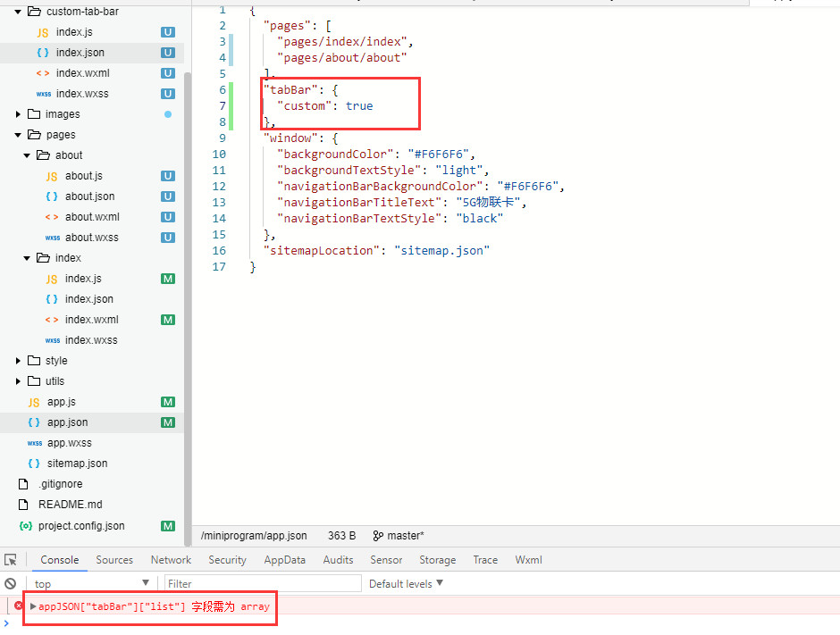Collapse the custom-tab-bar folder
This screenshot has height=635, width=840.
click(x=18, y=12)
